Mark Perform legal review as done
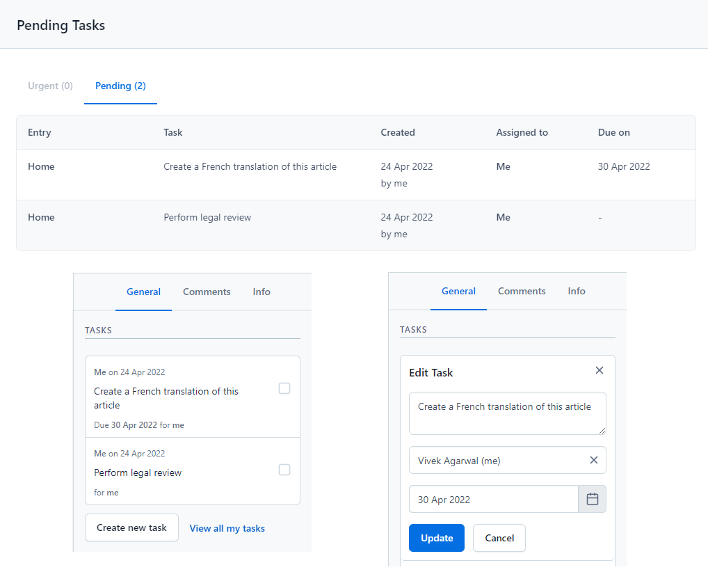 tap(284, 470)
